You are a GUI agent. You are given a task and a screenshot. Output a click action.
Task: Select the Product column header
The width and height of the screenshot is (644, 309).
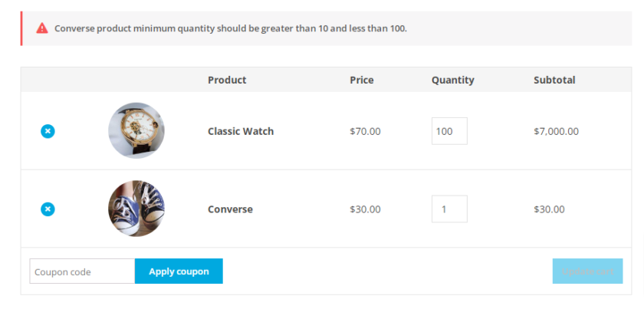[227, 80]
